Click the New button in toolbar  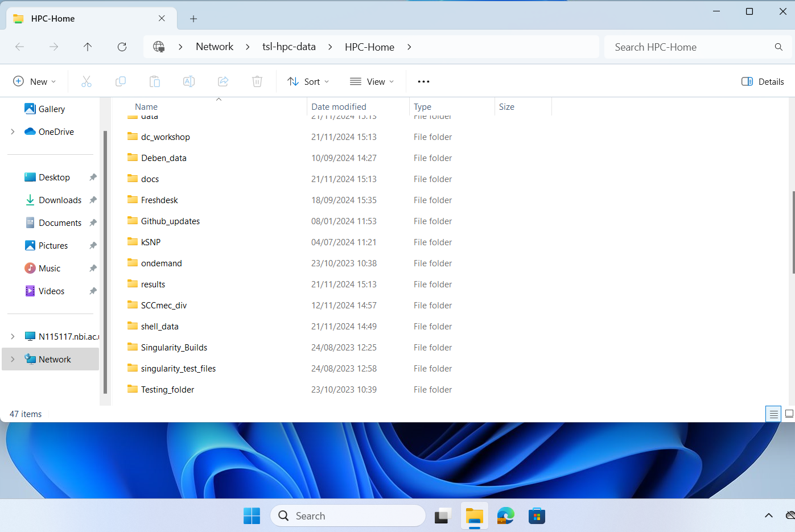(x=34, y=81)
